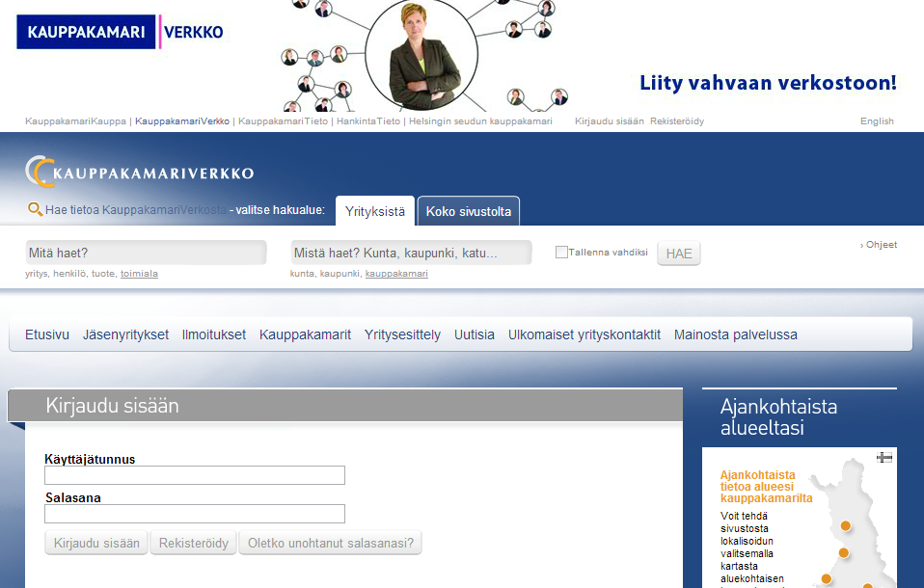Open the Kauppakamarit menu item

click(305, 334)
